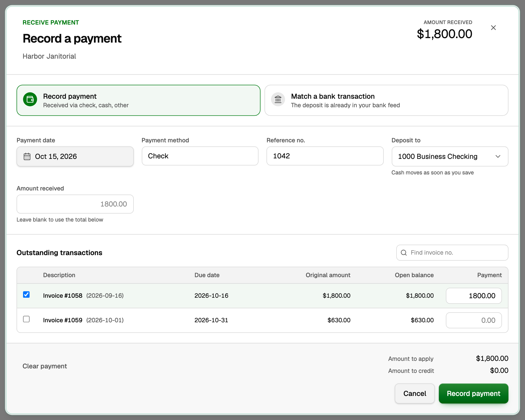Screen dimensions: 525x420
Task: Click the green wallet Record payment icon
Action: click(30, 99)
